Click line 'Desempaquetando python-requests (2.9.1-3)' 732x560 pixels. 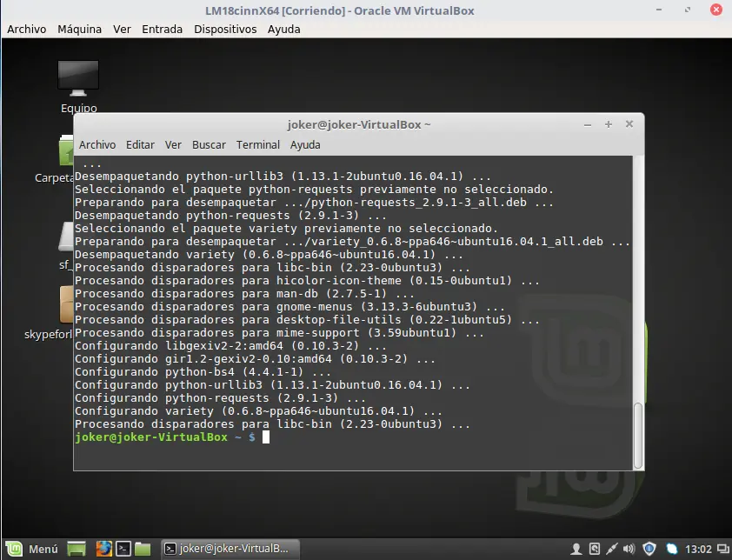230,216
